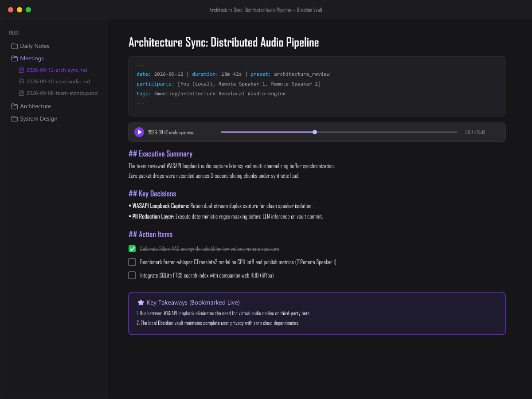Click takeaway about zero cloud dependencies
Image resolution: width=532 pixels, height=399 pixels.
click(218, 323)
